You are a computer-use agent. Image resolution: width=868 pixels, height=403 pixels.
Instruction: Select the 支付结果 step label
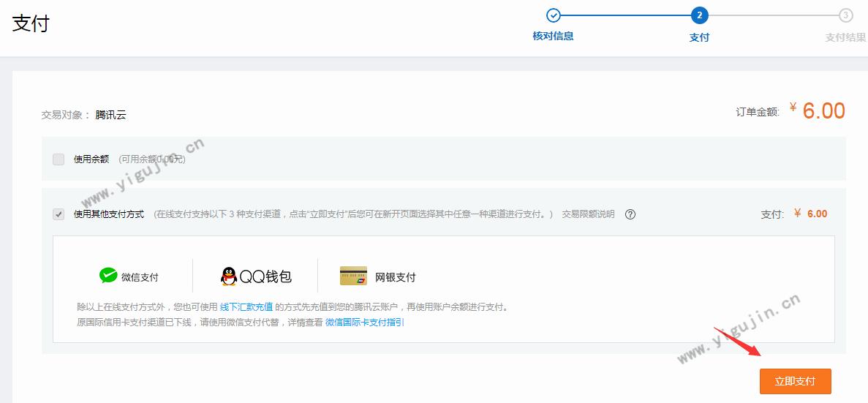pyautogui.click(x=845, y=37)
